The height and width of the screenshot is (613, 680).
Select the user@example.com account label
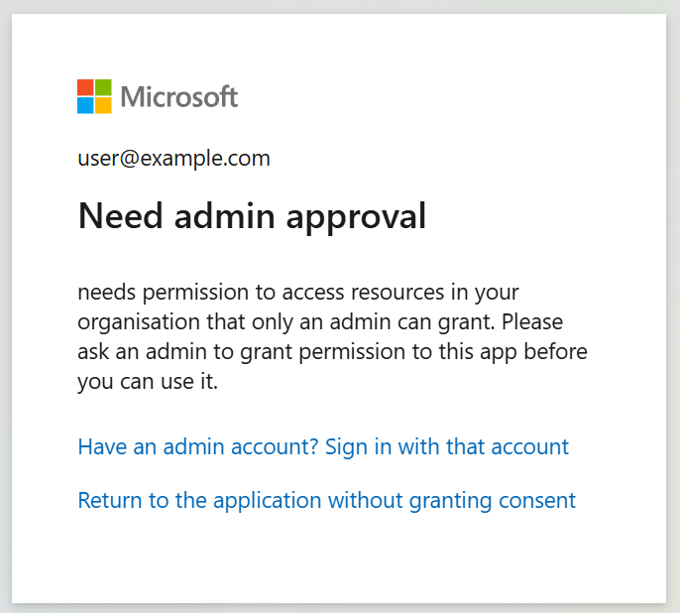point(174,158)
